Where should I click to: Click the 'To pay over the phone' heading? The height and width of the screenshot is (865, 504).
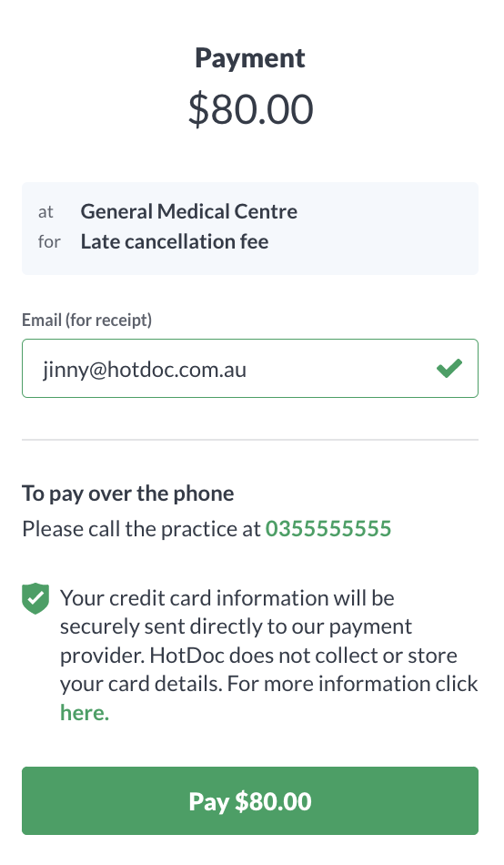128,494
